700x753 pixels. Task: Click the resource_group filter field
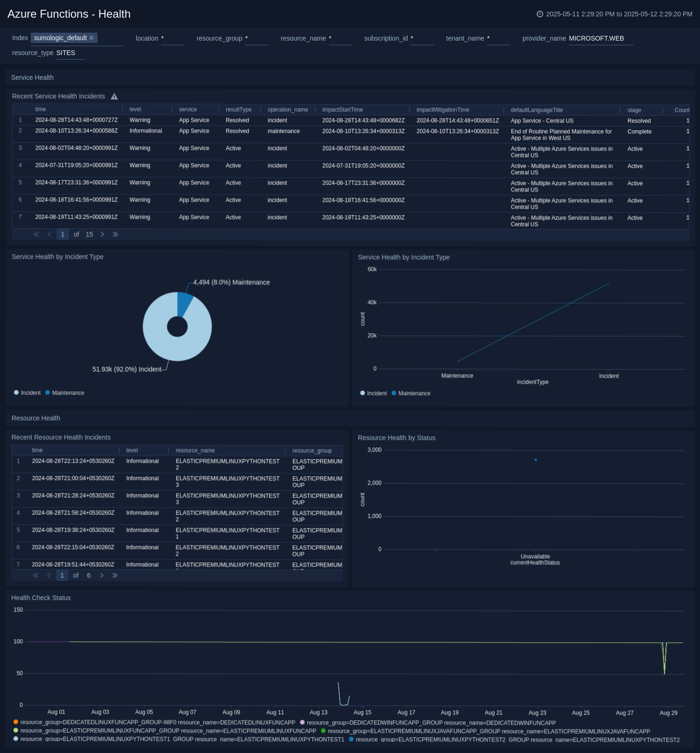click(257, 38)
